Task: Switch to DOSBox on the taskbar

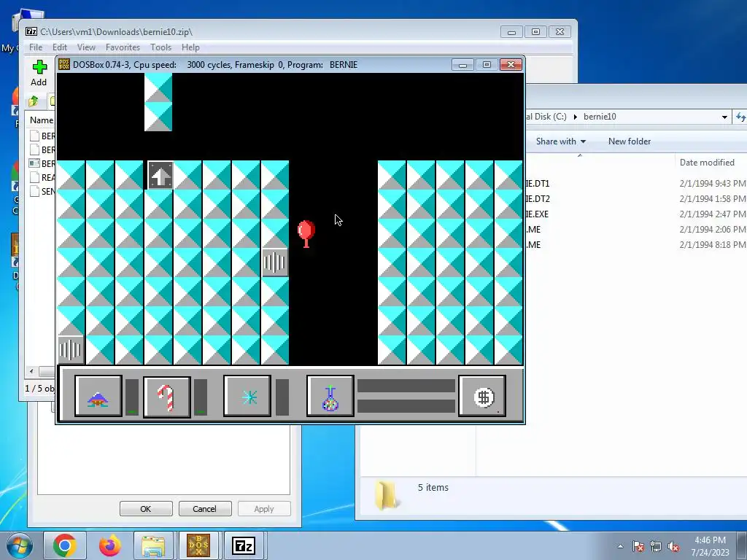Action: (x=198, y=545)
